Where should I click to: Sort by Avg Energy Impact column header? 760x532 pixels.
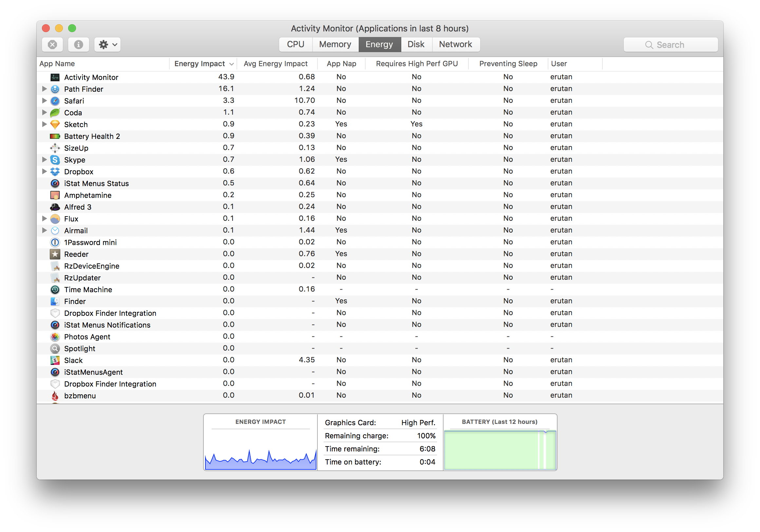[277, 64]
